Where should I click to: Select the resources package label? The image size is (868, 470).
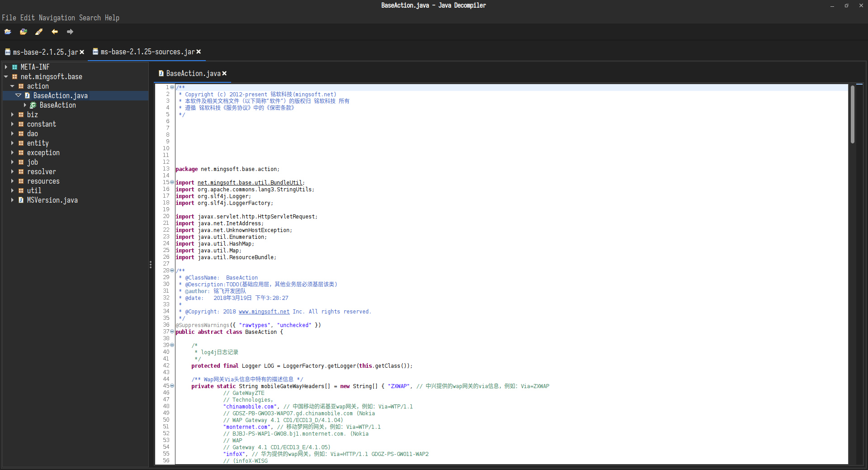pos(43,181)
